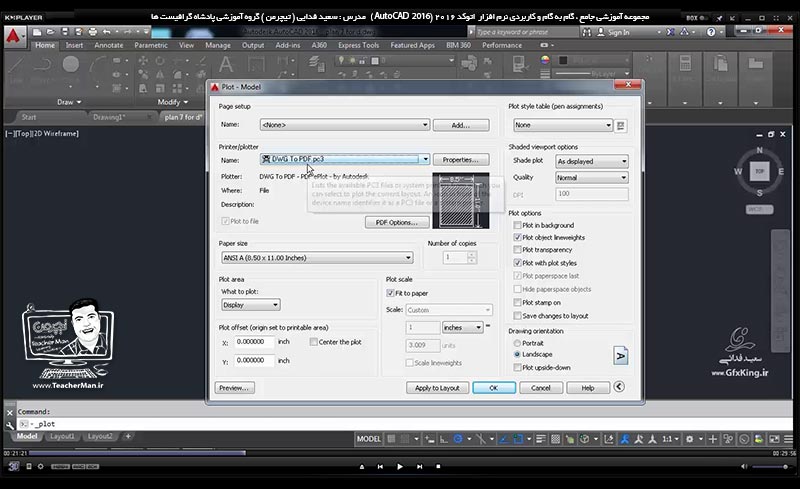Enable Plot transparency checkbox
800x489 pixels.
point(517,250)
